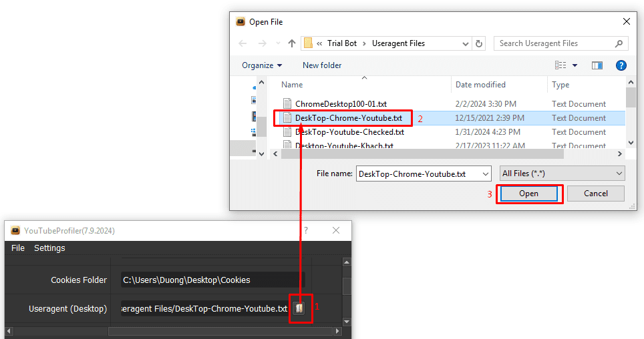Image resolution: width=644 pixels, height=339 pixels.
Task: Go forward in Open File dialog
Action: coord(262,43)
